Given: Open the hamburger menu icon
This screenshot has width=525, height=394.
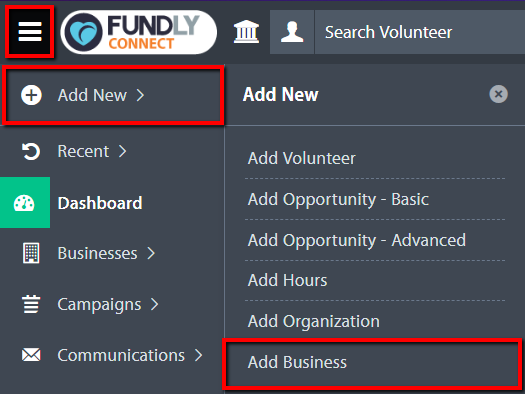Looking at the screenshot, I should 30,32.
